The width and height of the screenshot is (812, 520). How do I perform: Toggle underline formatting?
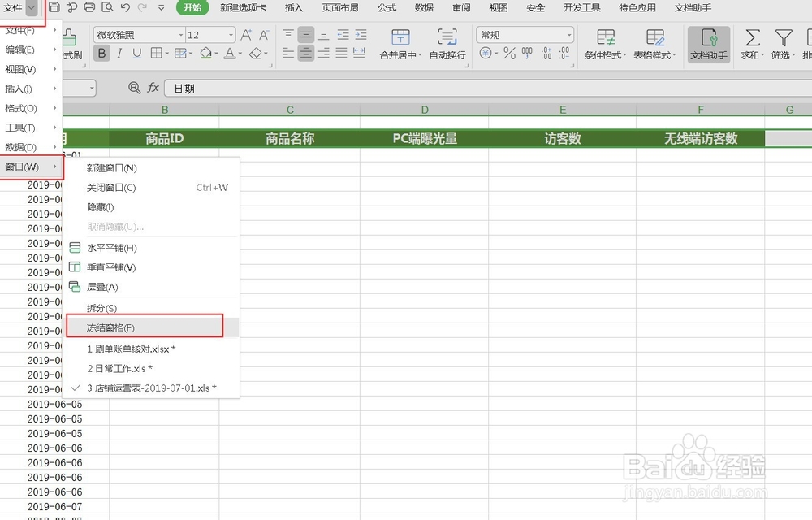point(137,53)
